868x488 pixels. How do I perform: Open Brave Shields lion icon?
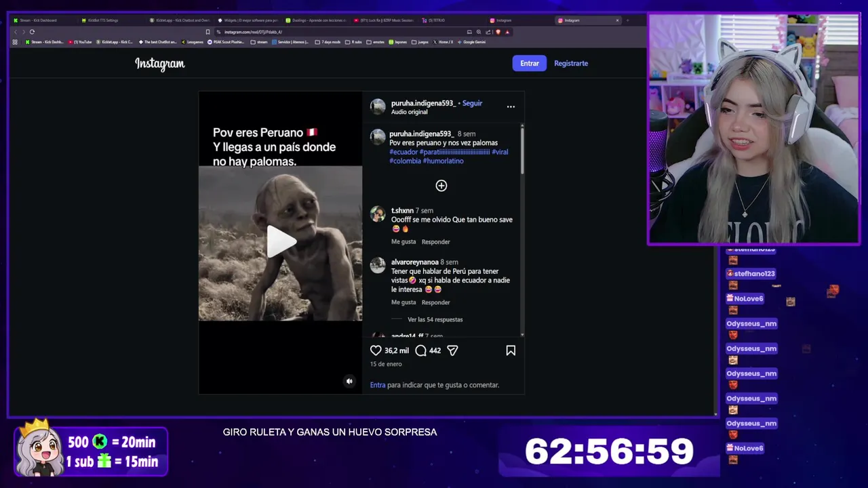point(498,32)
